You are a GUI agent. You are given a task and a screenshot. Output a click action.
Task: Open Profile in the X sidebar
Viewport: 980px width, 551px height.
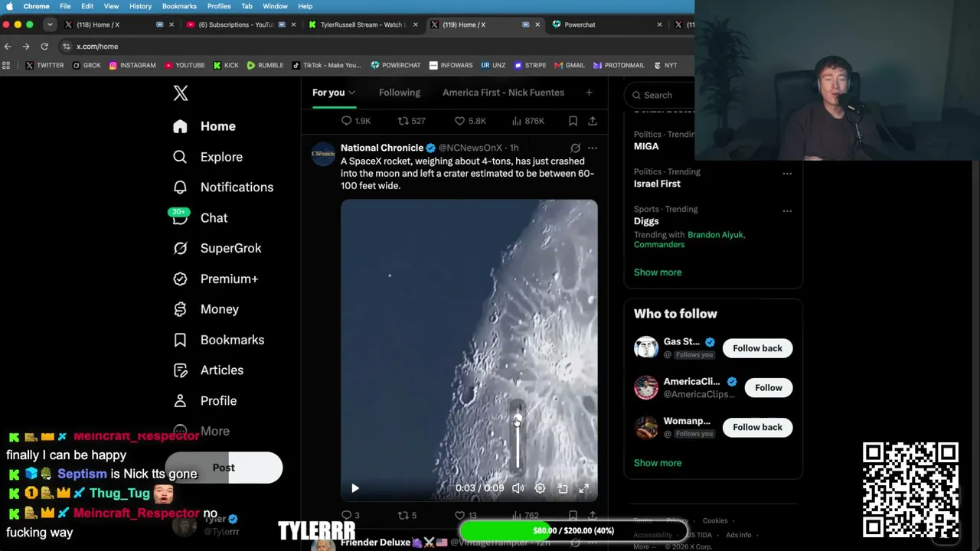[204, 401]
